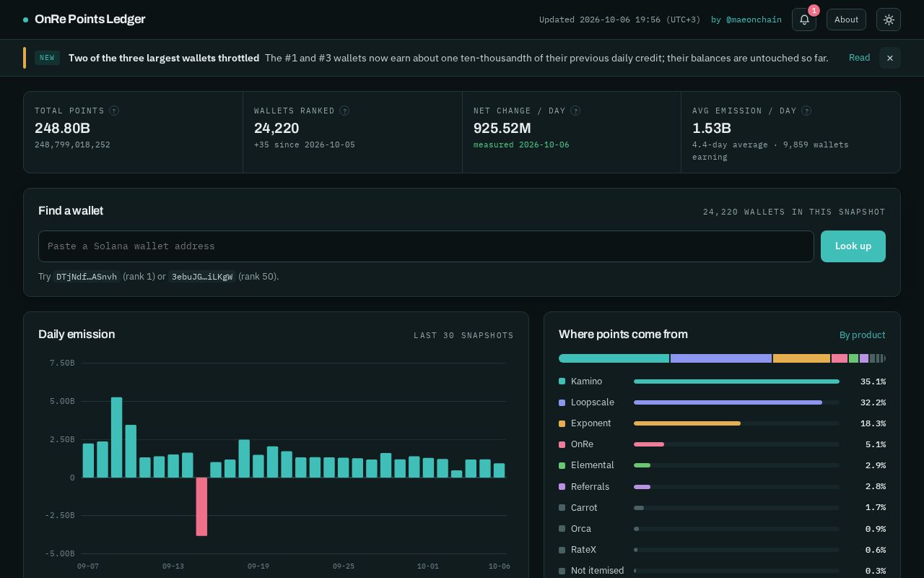The image size is (924, 578).
Task: Click the Loopscale segment in stacked bar
Action: point(721,358)
